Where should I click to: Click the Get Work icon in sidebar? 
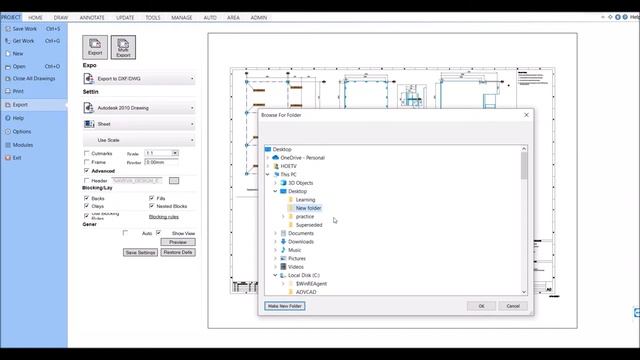[8, 41]
